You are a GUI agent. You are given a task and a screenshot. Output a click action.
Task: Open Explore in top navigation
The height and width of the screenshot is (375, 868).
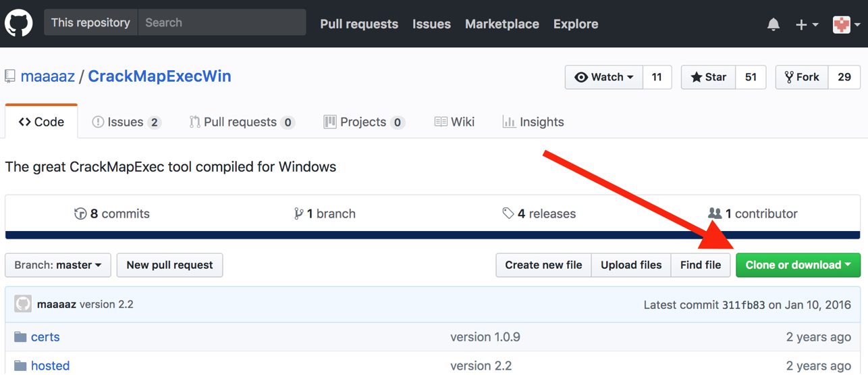576,24
